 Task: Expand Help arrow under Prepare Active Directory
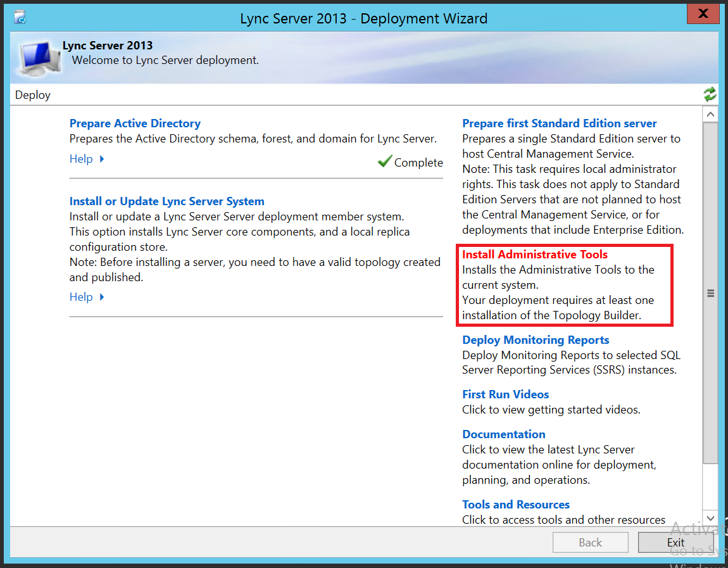[x=102, y=159]
